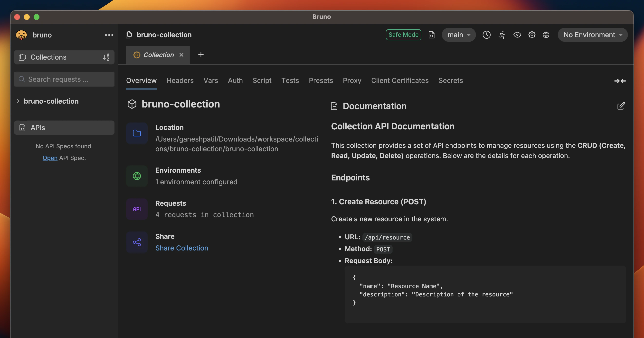Viewport: 644px width, 338px height.
Task: Expand bruno-collection in the sidebar tree
Action: [18, 101]
